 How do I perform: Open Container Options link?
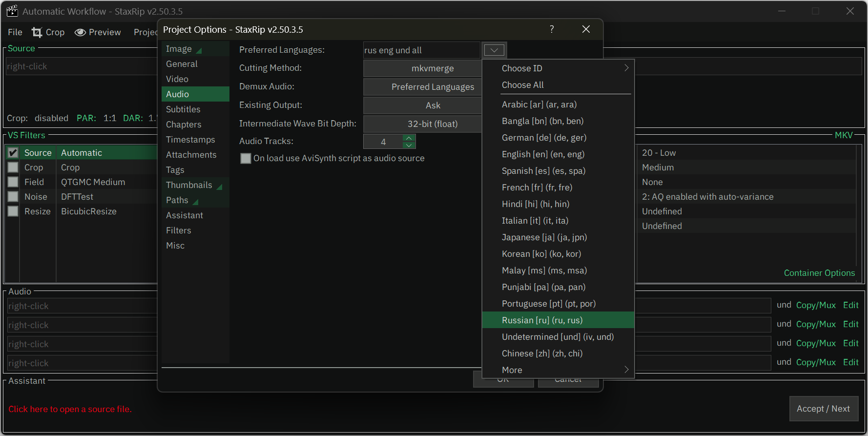coord(819,273)
